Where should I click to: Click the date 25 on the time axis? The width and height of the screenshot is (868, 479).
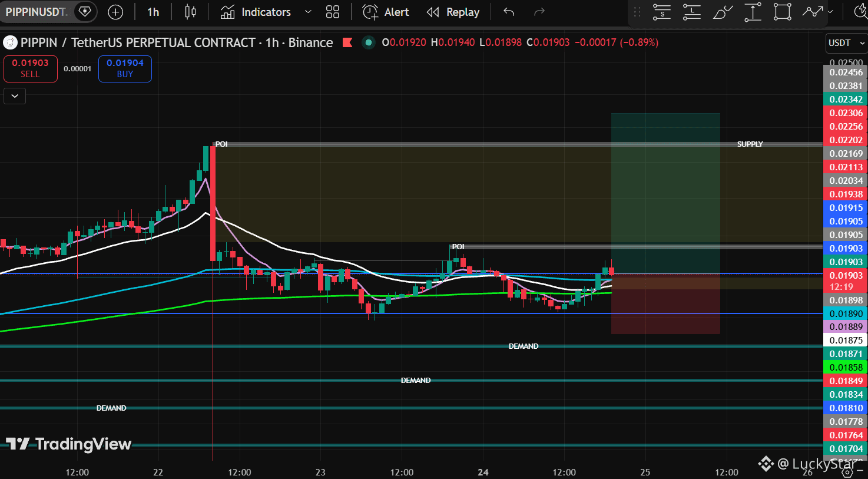coord(645,473)
